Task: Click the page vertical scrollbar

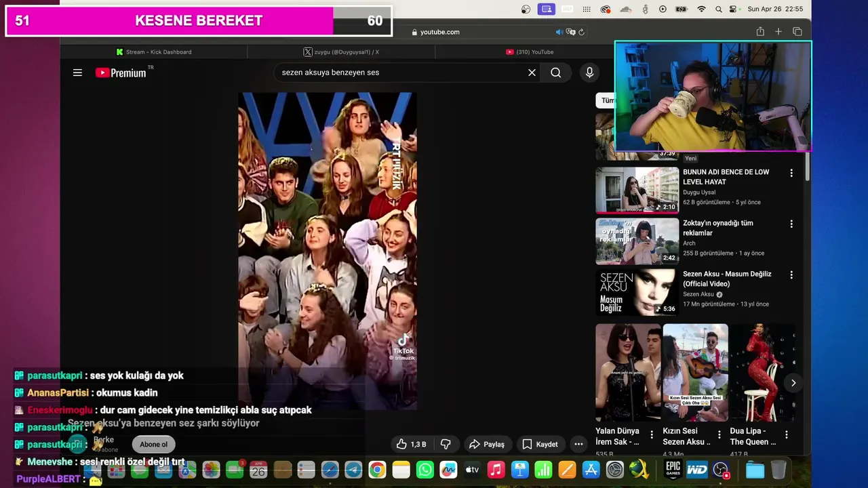Action: click(807, 166)
